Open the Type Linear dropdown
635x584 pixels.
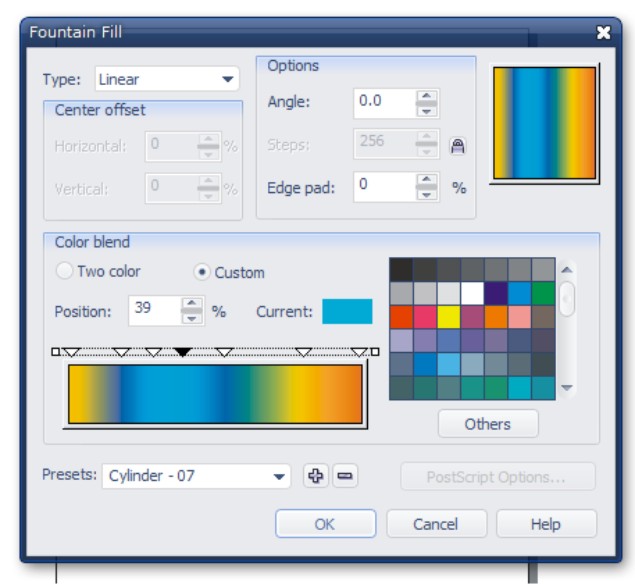(x=167, y=79)
